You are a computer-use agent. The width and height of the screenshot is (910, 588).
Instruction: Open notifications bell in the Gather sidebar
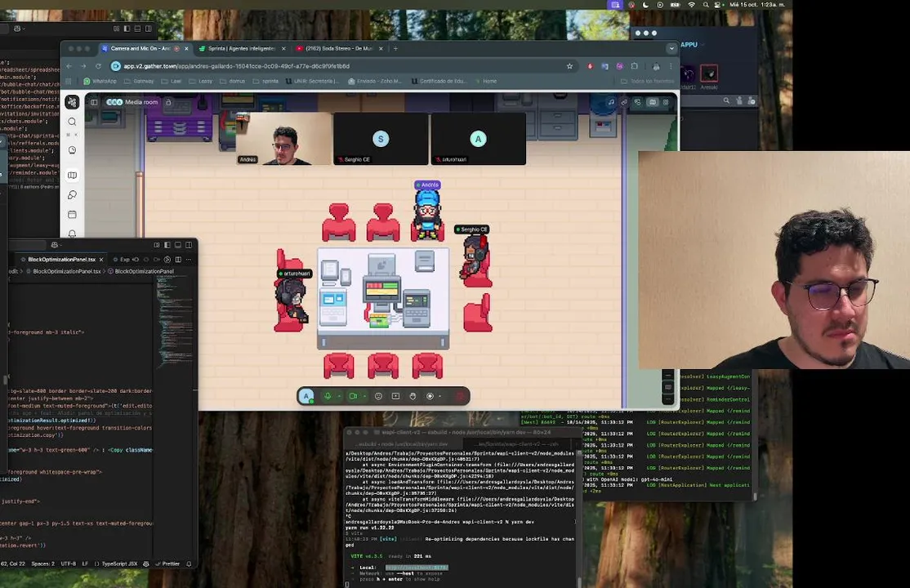[x=72, y=234]
